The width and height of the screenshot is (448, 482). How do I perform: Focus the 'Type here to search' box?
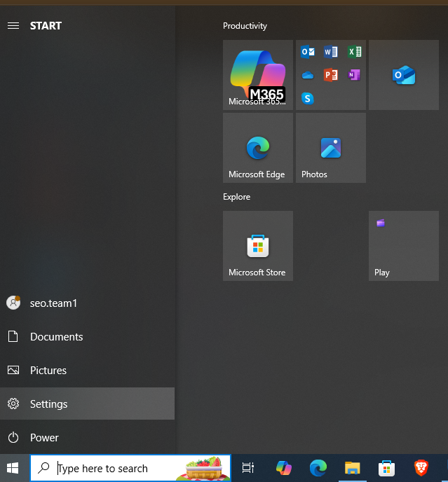pos(130,468)
